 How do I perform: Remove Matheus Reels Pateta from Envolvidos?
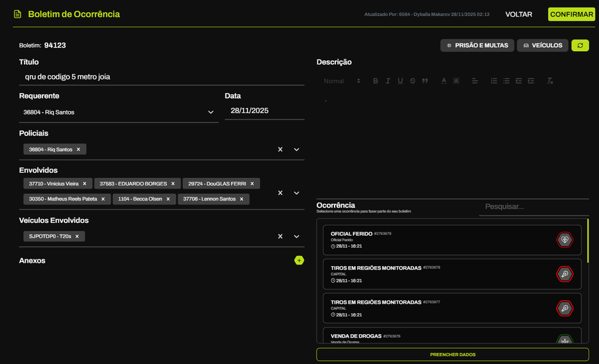point(103,199)
